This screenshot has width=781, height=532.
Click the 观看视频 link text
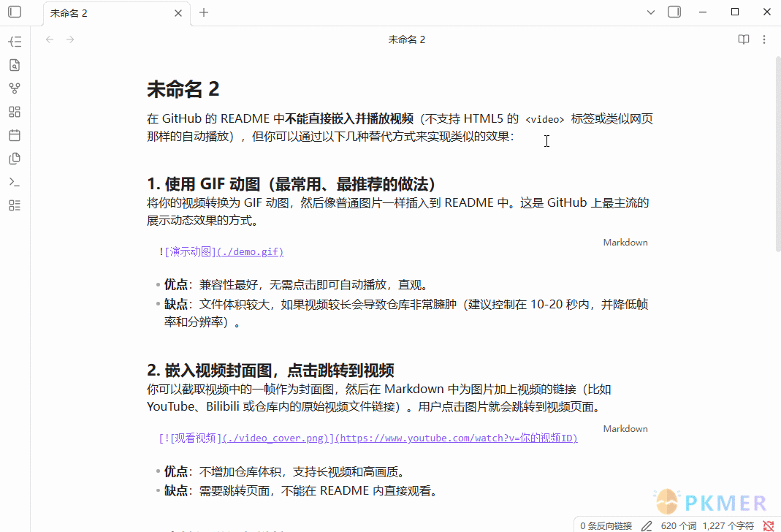[x=195, y=438]
